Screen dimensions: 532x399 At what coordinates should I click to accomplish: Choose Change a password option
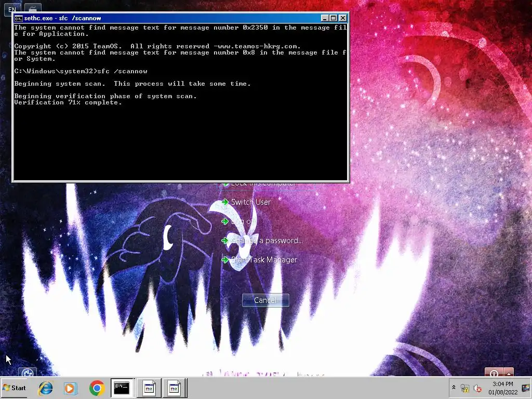point(262,241)
